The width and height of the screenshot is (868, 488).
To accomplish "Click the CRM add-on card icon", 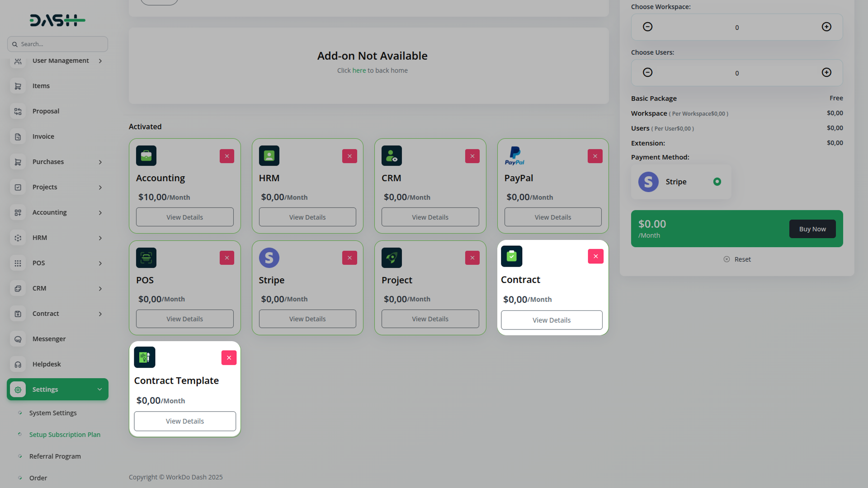I will 392,156.
